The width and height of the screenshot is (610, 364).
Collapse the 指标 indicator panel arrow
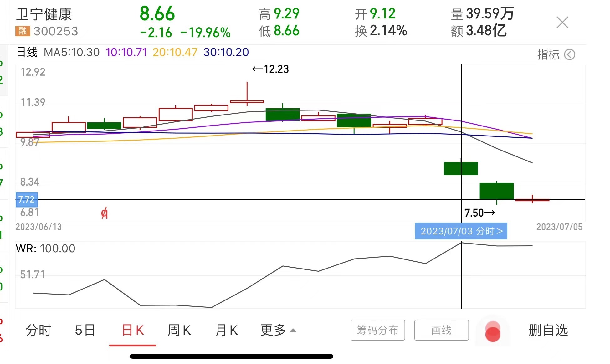coord(569,55)
